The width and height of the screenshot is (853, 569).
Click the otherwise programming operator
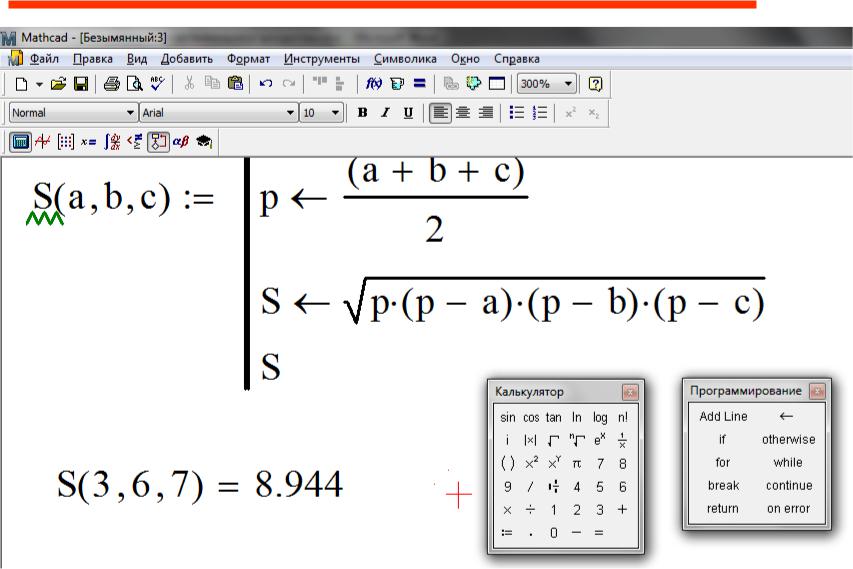point(788,440)
